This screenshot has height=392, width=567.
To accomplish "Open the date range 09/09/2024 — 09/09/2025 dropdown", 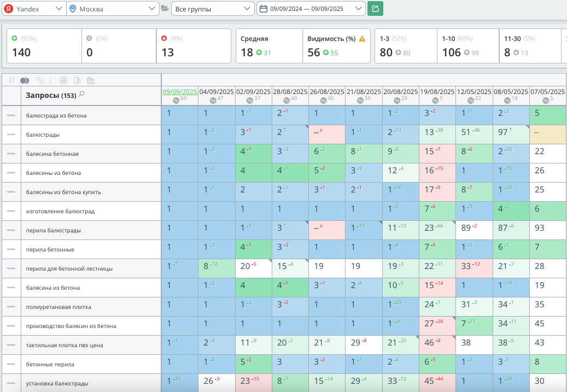I will 311,9.
